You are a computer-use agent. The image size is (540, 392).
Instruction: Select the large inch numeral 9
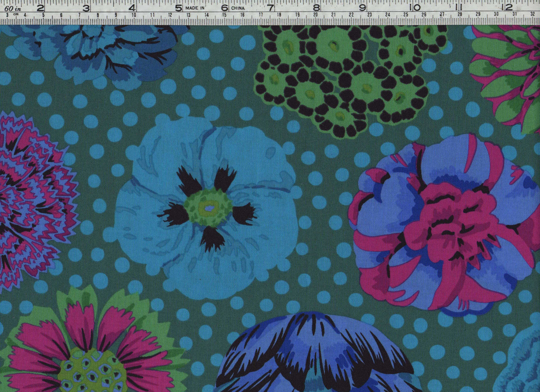coord(362,7)
